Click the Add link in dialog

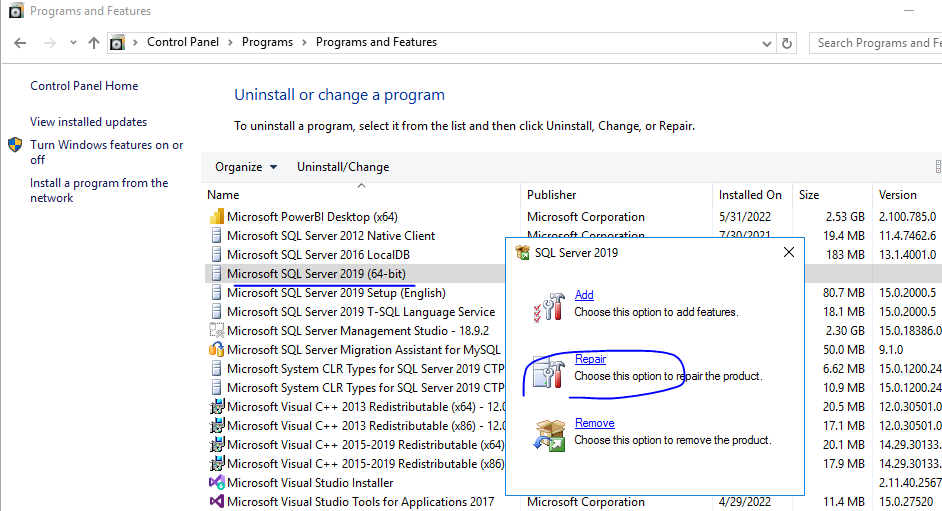[x=584, y=295]
